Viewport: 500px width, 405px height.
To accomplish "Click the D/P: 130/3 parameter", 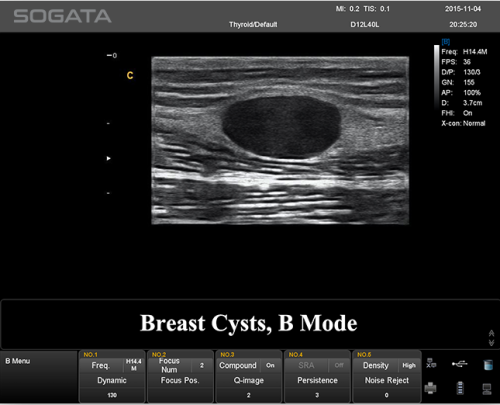I will 461,72.
